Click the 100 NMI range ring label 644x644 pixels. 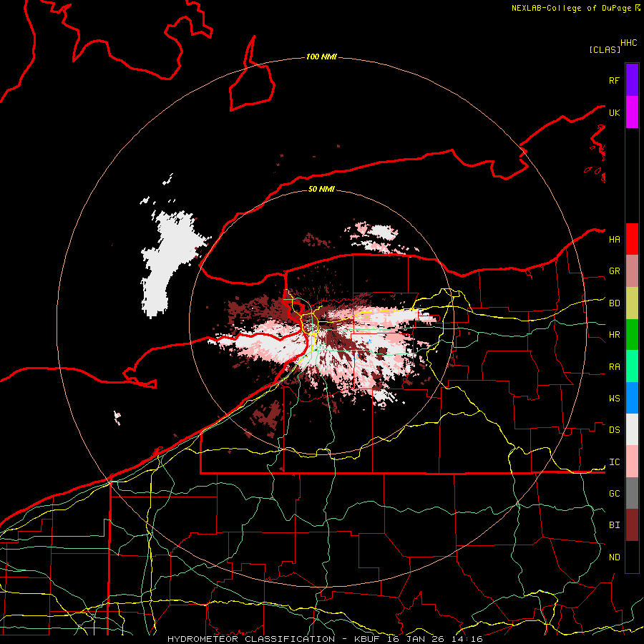click(x=321, y=57)
